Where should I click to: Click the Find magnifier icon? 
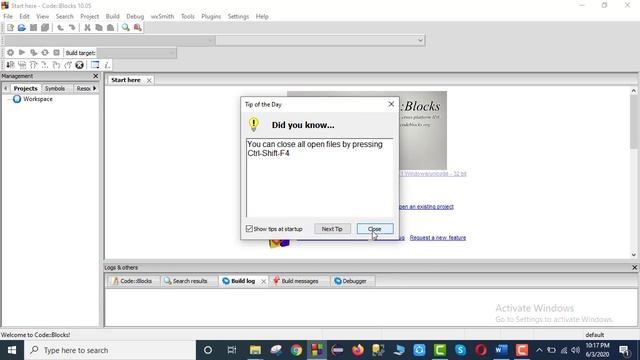pos(126,28)
